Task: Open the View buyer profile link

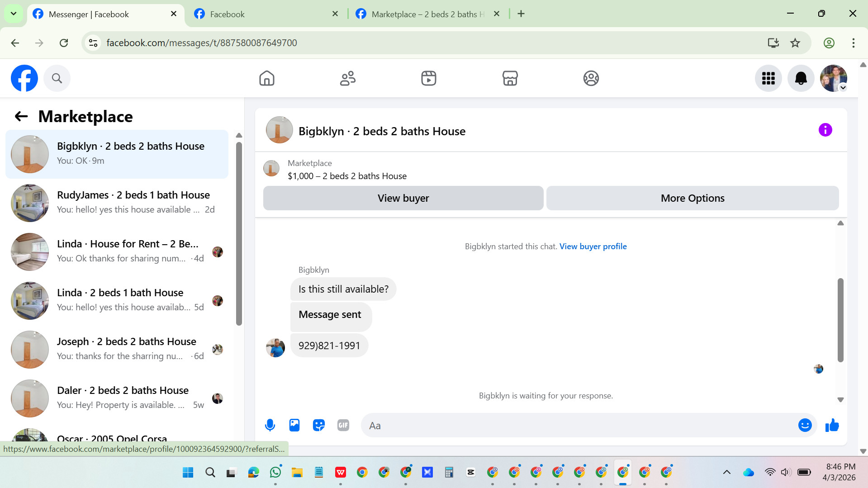Action: click(593, 246)
